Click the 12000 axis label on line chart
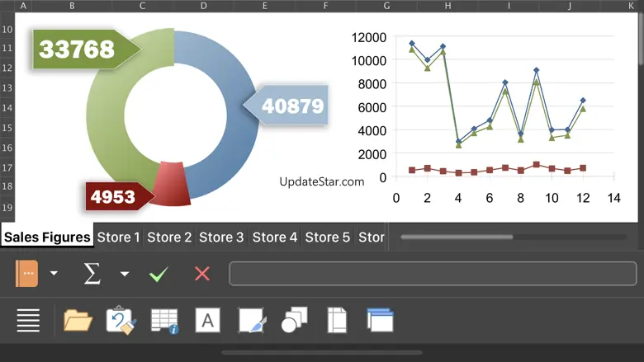This screenshot has width=644, height=362. pyautogui.click(x=369, y=37)
